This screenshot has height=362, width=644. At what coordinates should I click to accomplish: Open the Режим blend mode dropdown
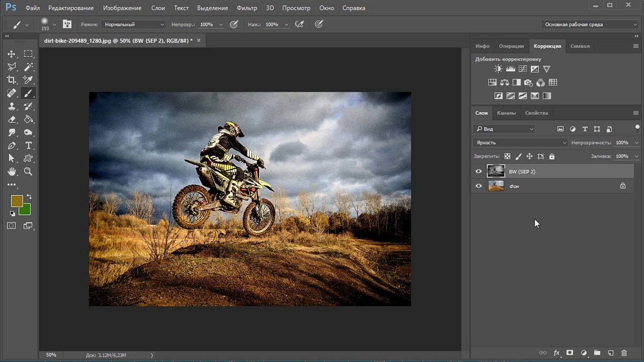tap(134, 25)
